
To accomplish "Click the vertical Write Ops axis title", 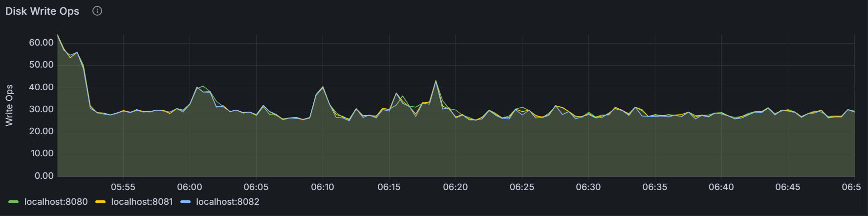I will click(x=9, y=105).
